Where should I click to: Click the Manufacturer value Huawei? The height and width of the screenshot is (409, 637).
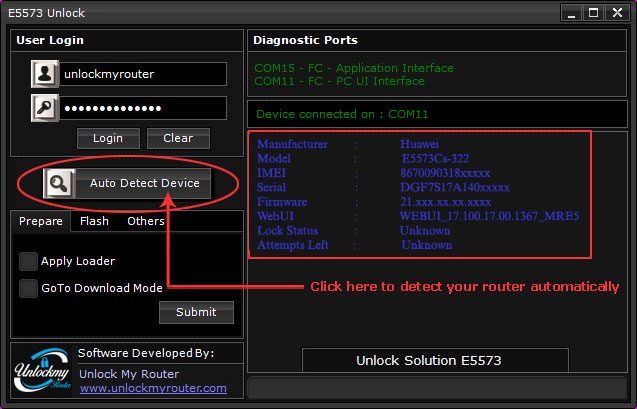pyautogui.click(x=419, y=144)
